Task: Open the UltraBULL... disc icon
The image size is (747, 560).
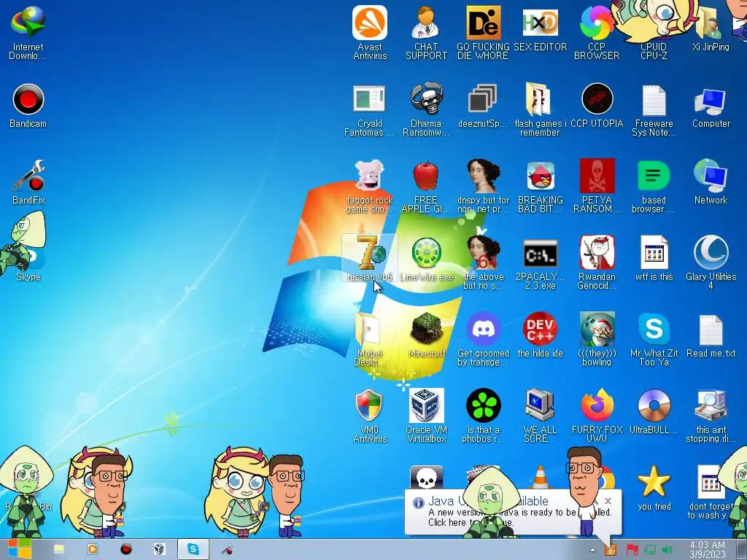Action: pos(654,411)
